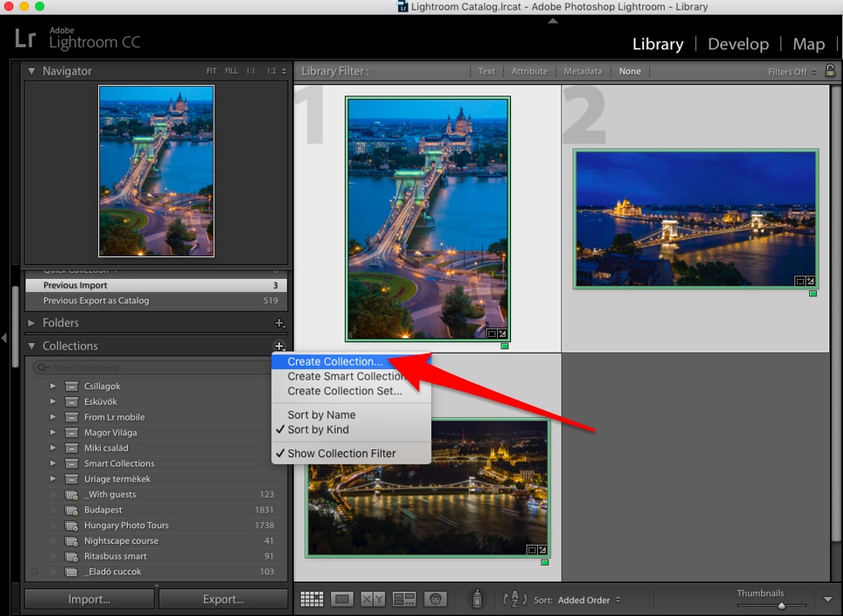The width and height of the screenshot is (843, 616).
Task: Select the Metadata library filter
Action: tap(583, 71)
